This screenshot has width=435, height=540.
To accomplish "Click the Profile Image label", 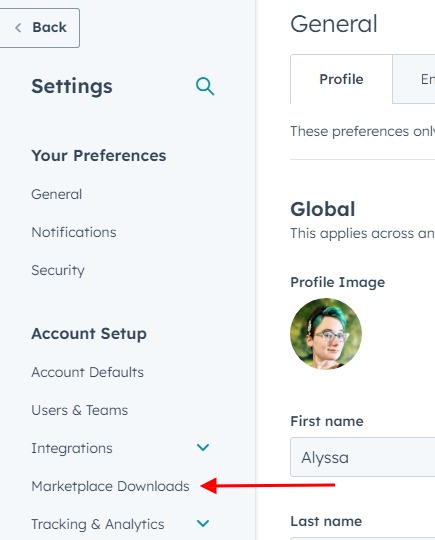I will pos(338,282).
